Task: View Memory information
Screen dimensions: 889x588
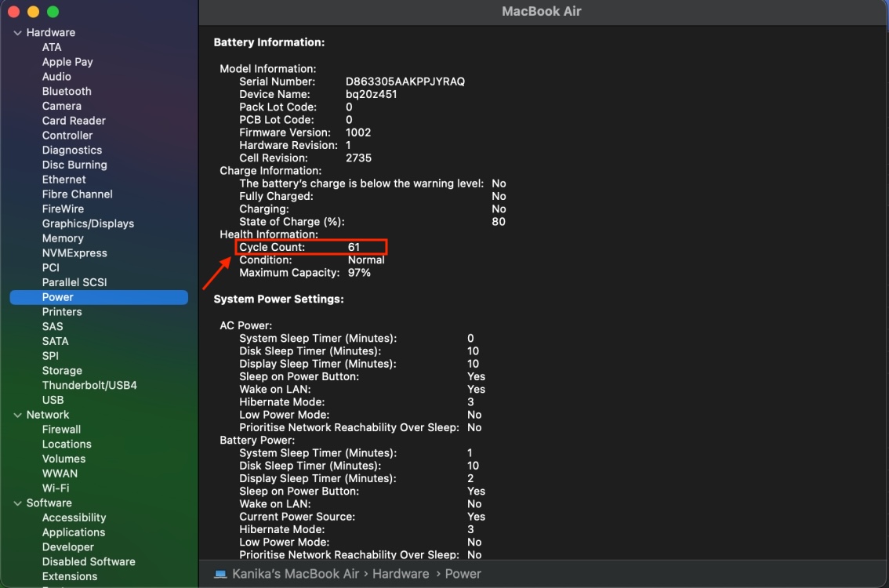Action: [x=63, y=238]
